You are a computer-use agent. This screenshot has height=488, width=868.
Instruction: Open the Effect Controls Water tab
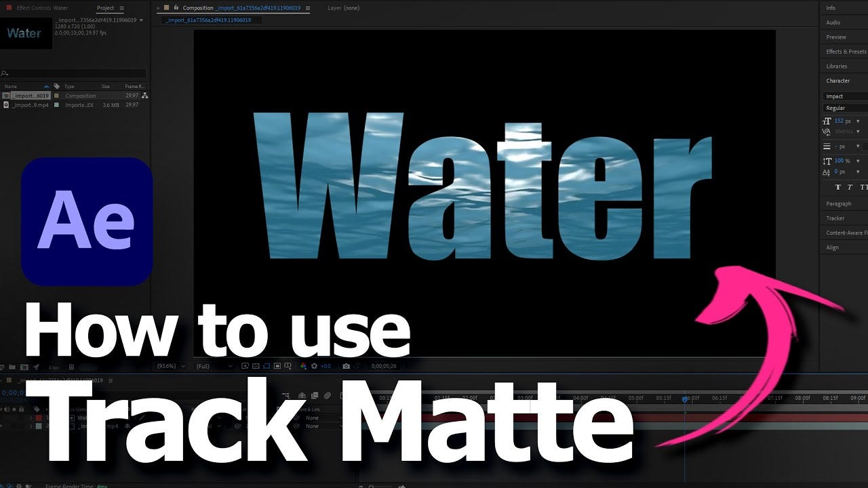42,8
